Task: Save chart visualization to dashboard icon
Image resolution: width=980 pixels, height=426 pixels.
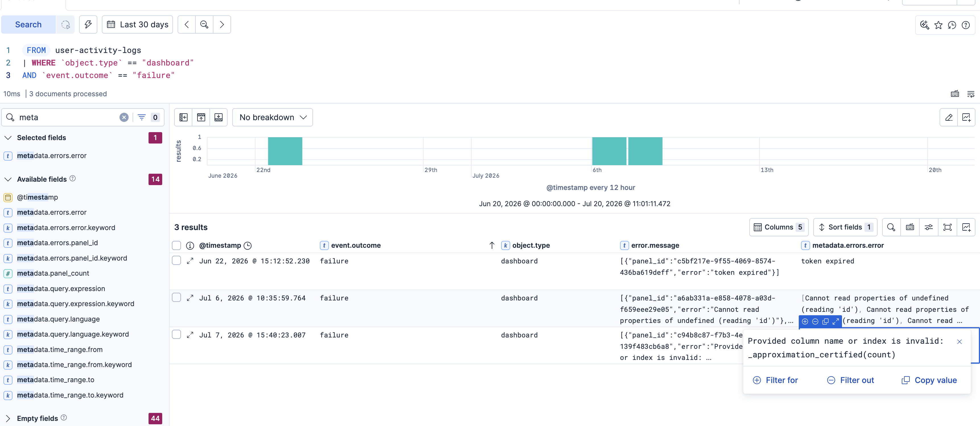Action: (x=966, y=117)
